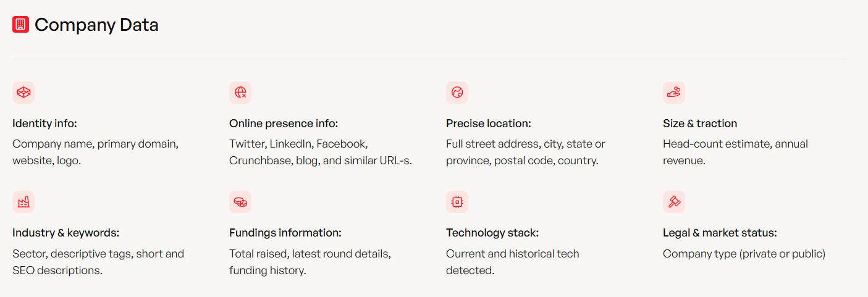Click the Technology stack chip icon

tap(457, 202)
